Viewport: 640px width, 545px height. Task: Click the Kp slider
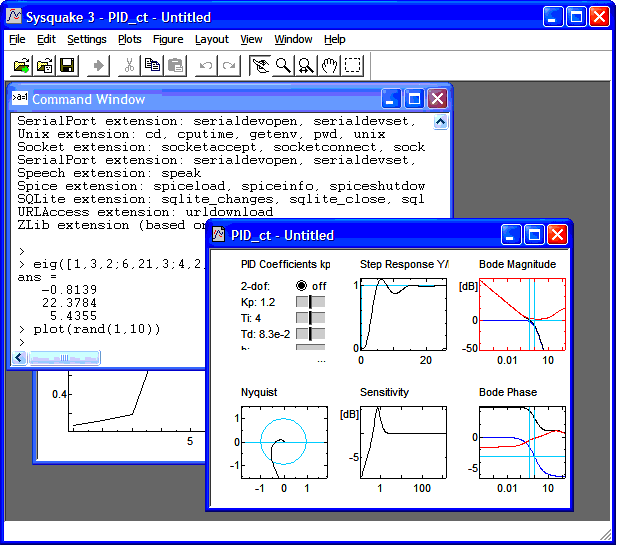[310, 302]
